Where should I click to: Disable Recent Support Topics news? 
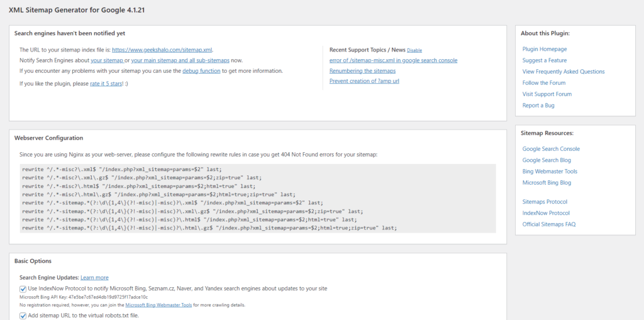tap(414, 50)
